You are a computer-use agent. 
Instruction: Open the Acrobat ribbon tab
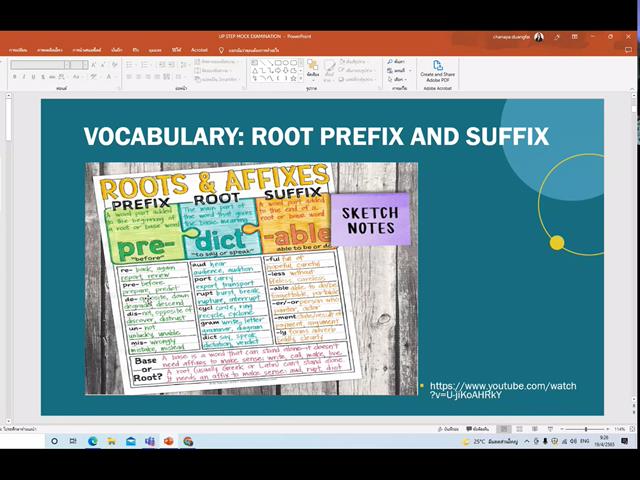[x=199, y=50]
